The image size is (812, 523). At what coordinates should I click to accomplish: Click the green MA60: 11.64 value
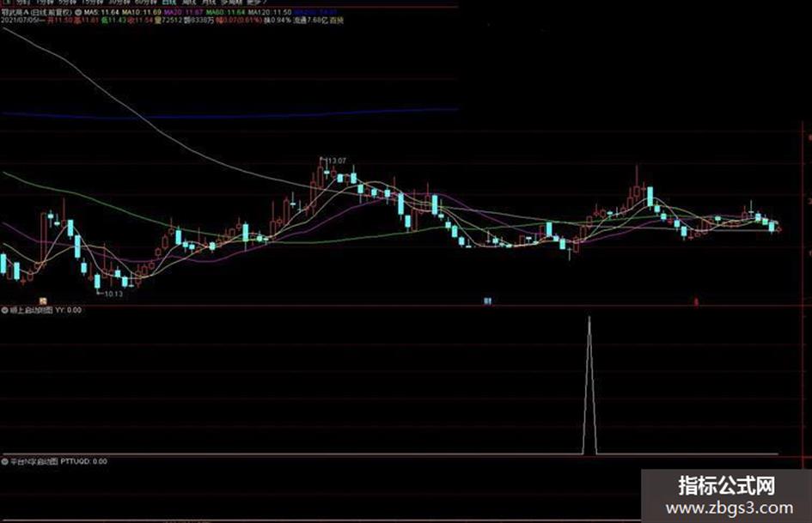(225, 12)
